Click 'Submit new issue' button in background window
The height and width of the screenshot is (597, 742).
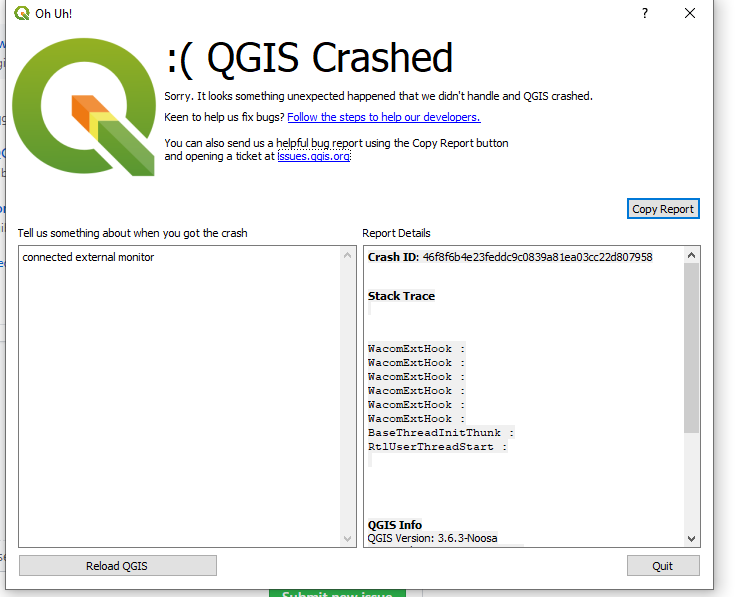click(x=337, y=593)
